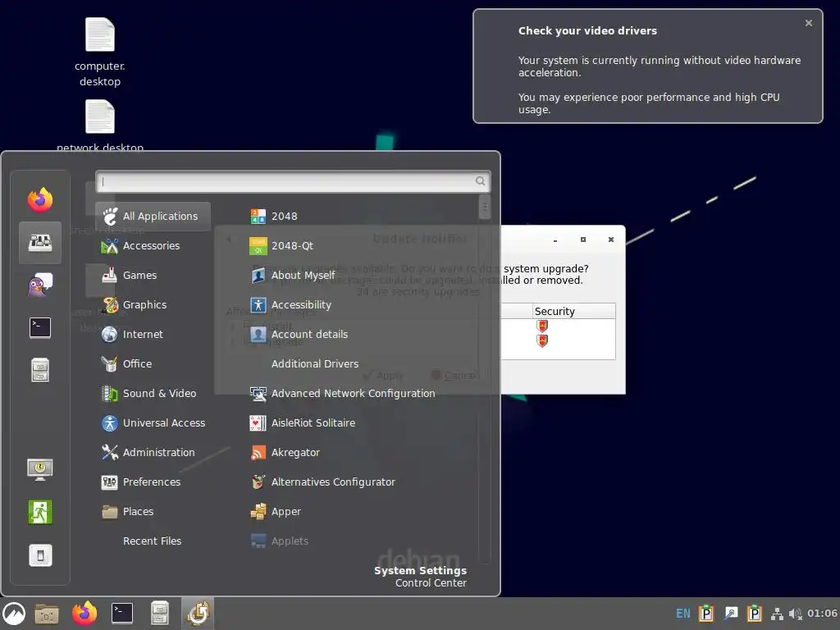
Task: Open Recent Files category
Action: [x=153, y=541]
